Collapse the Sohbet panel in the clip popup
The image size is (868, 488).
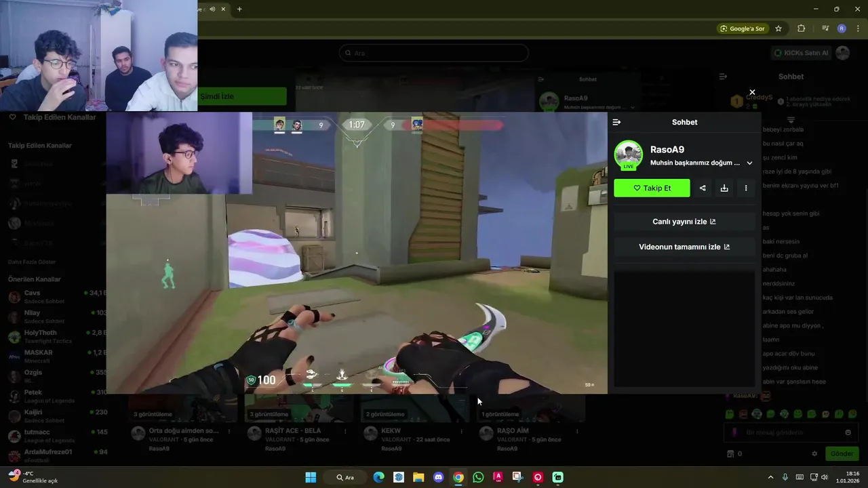tap(616, 122)
